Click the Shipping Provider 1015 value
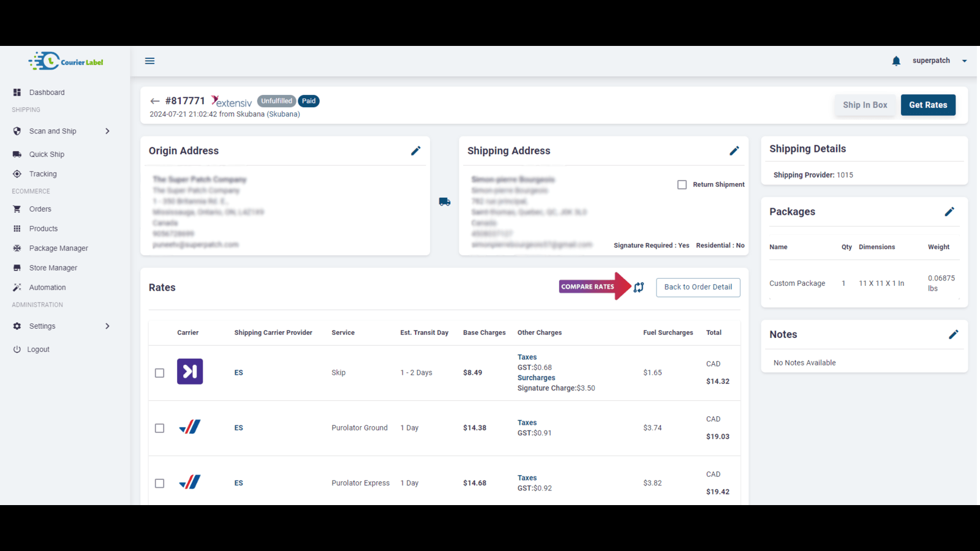 coord(845,175)
